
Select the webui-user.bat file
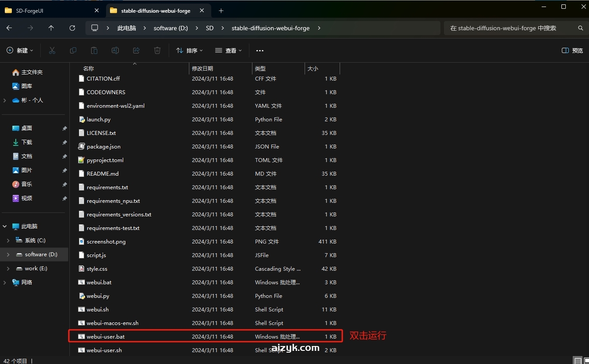pos(106,337)
